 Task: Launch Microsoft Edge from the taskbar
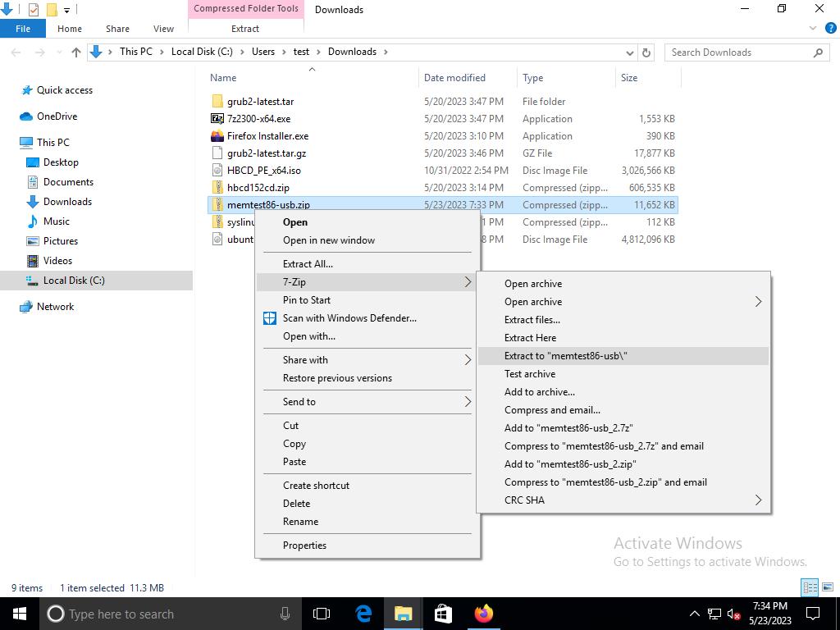(x=363, y=614)
